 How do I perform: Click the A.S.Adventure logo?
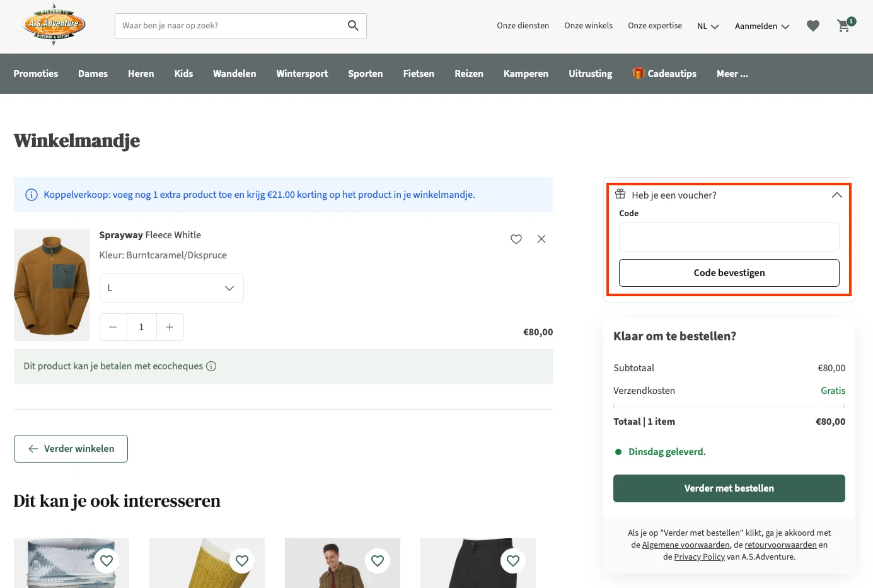click(54, 25)
